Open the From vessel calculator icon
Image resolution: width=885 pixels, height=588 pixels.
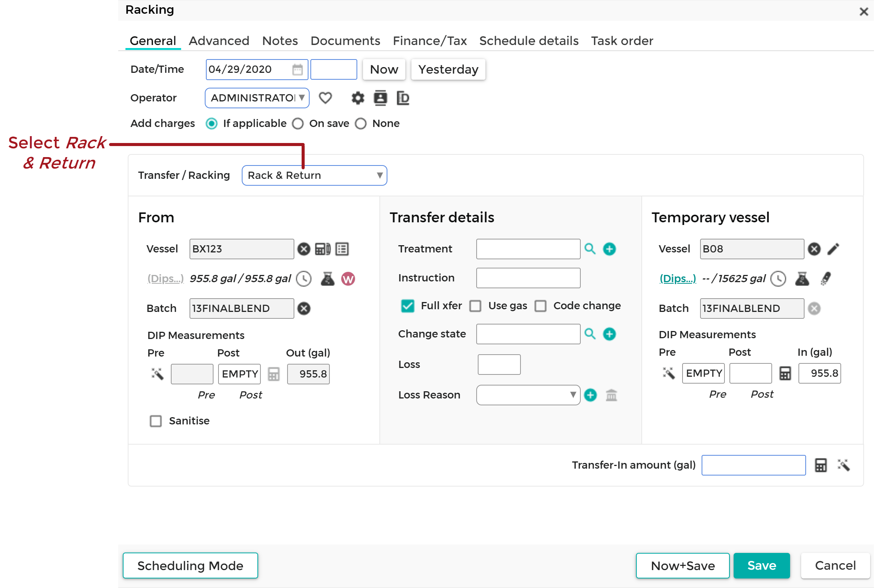(x=323, y=249)
